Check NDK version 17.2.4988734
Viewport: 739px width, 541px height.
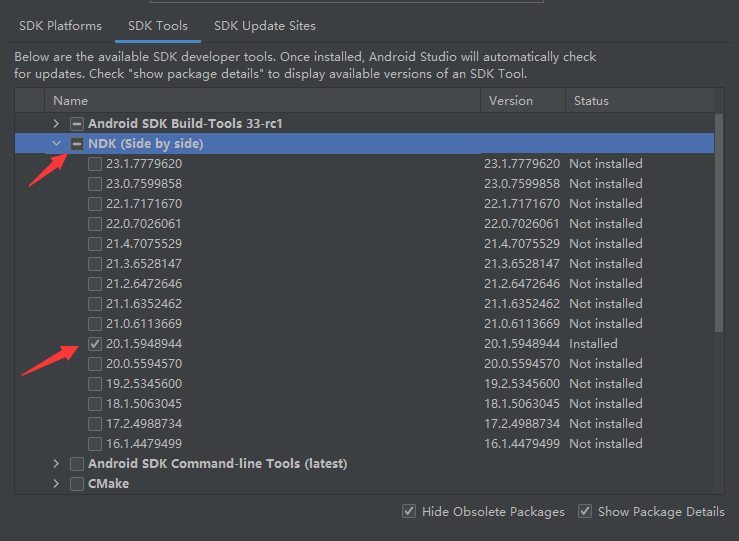[95, 424]
